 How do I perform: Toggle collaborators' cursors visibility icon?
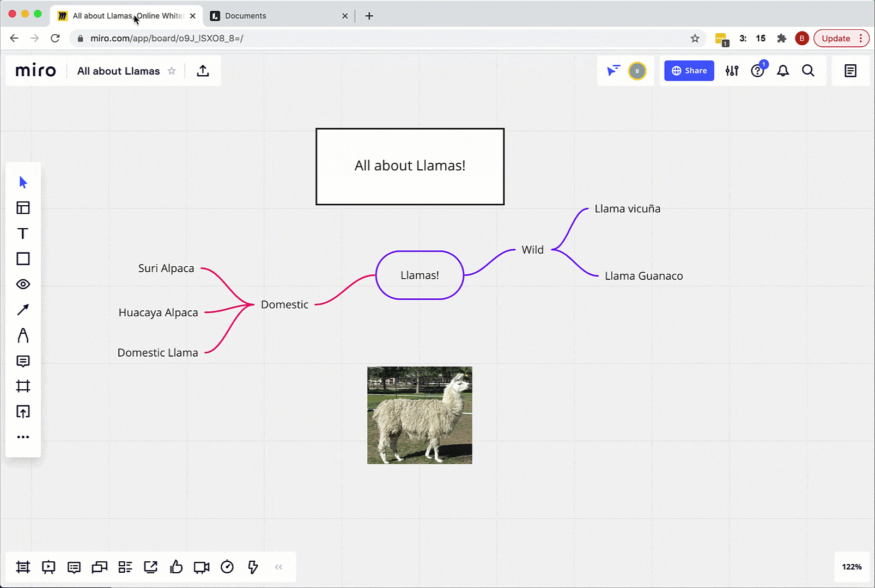click(613, 71)
